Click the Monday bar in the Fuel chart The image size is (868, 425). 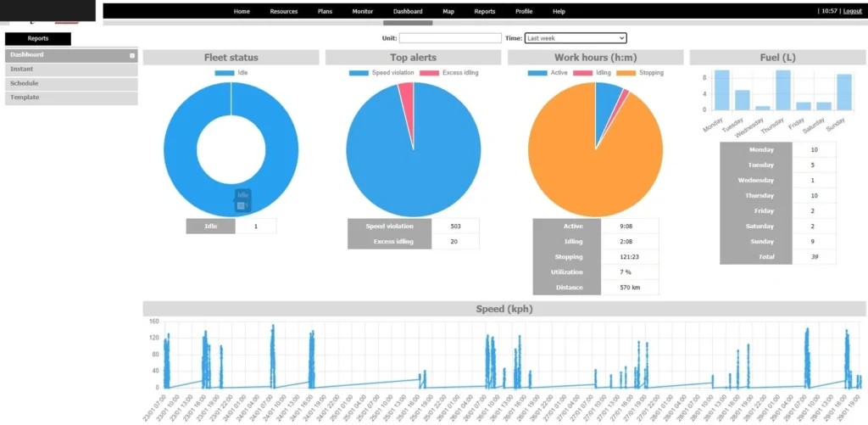pyautogui.click(x=721, y=90)
